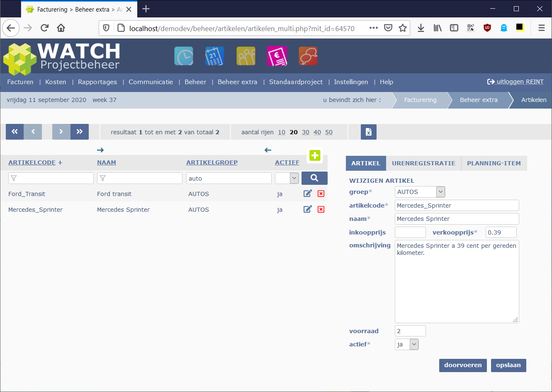
Task: Select the ARTIKEL tab
Action: click(366, 163)
